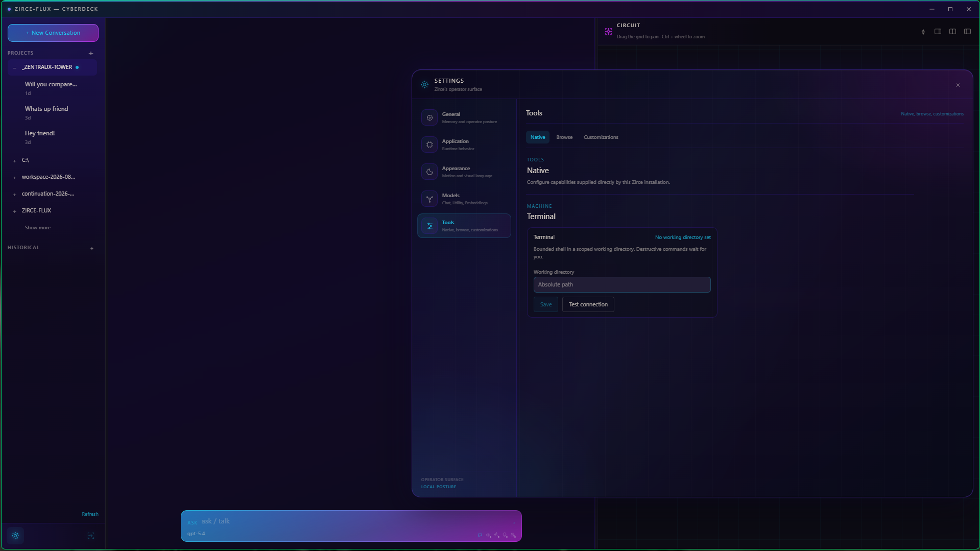Toggle the tools wrench icon in ask bar

pyautogui.click(x=497, y=535)
